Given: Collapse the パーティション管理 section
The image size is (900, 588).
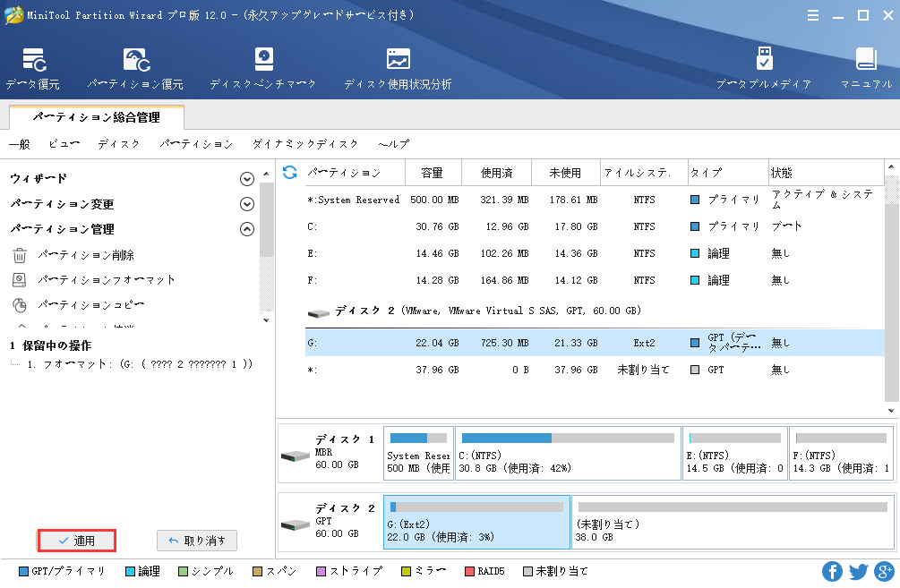Looking at the screenshot, I should (247, 229).
